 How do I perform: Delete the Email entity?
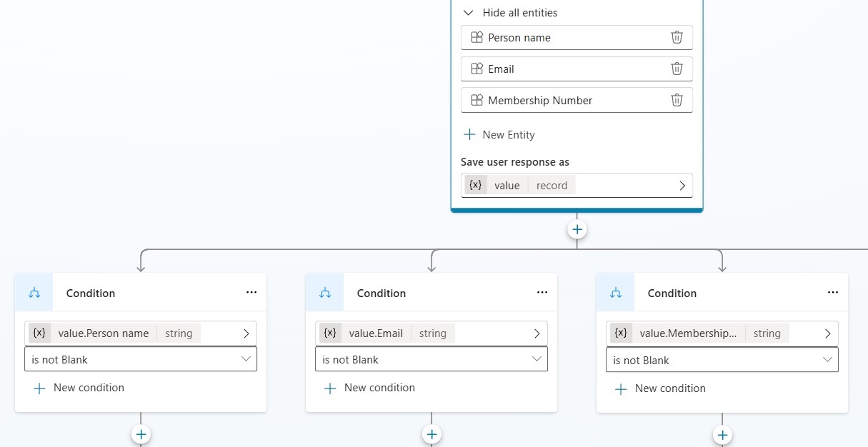[x=677, y=69]
